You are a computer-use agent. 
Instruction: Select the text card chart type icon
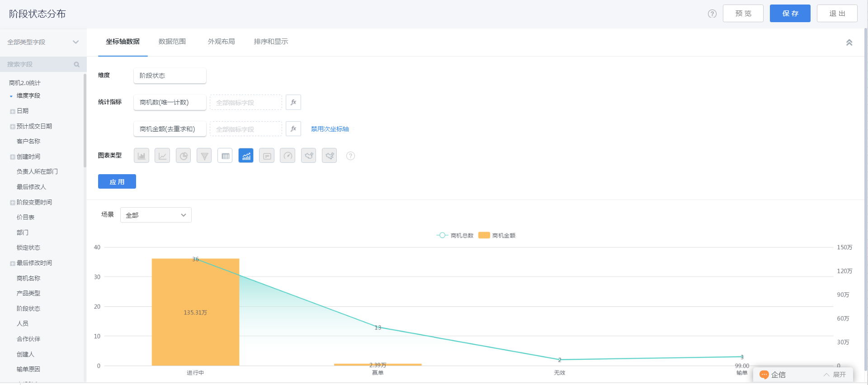point(267,156)
